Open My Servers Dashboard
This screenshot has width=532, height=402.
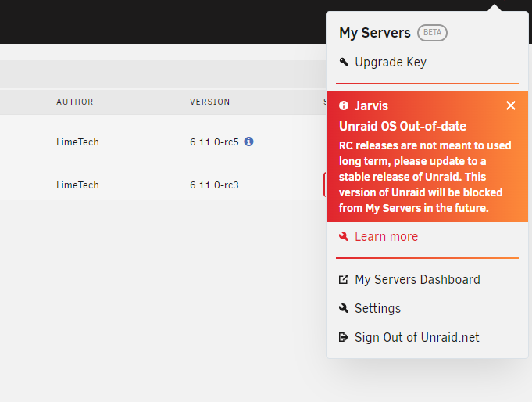click(417, 280)
